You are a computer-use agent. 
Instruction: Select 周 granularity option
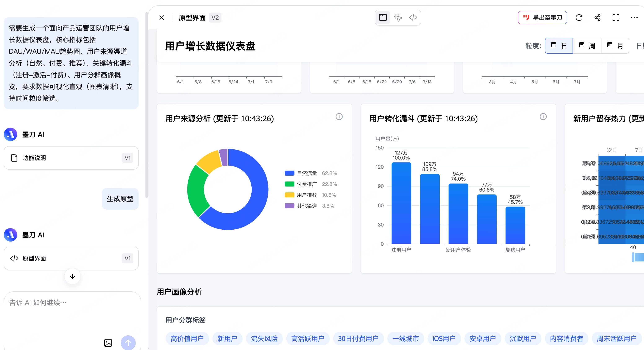[587, 46]
